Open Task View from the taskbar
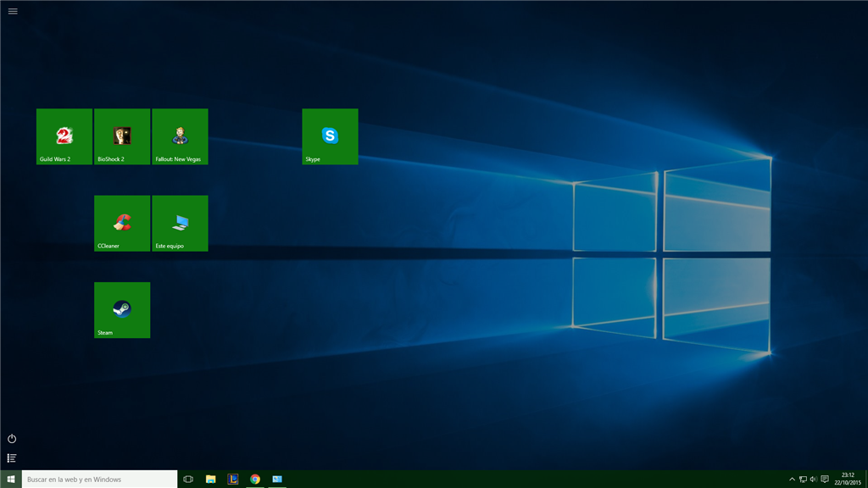The image size is (868, 488). pyautogui.click(x=188, y=480)
